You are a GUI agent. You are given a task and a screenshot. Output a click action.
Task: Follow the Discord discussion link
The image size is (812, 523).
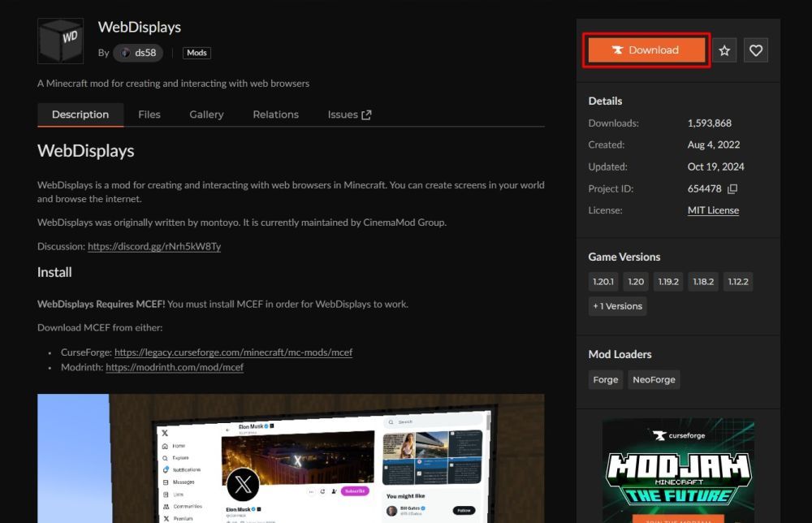[x=154, y=246]
